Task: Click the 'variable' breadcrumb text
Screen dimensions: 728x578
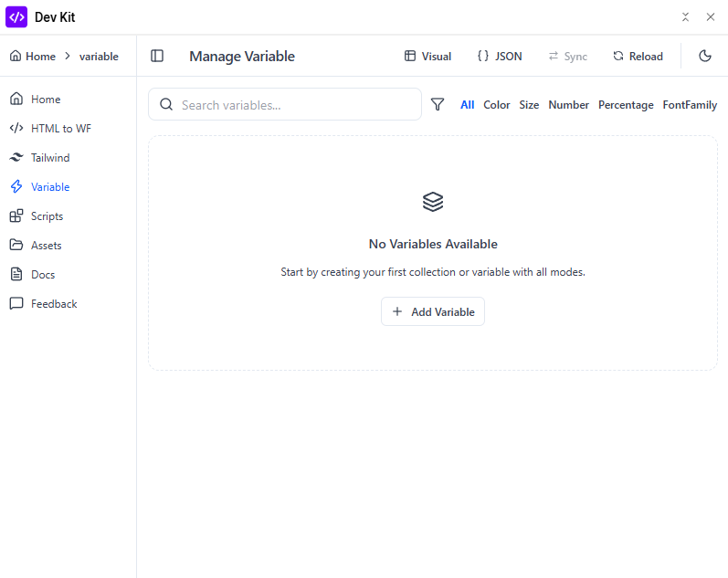Action: click(99, 57)
